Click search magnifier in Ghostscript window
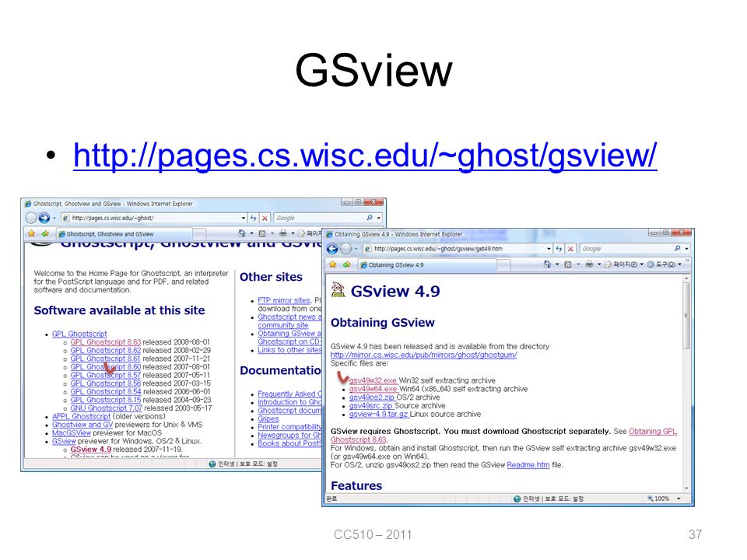 pos(370,218)
